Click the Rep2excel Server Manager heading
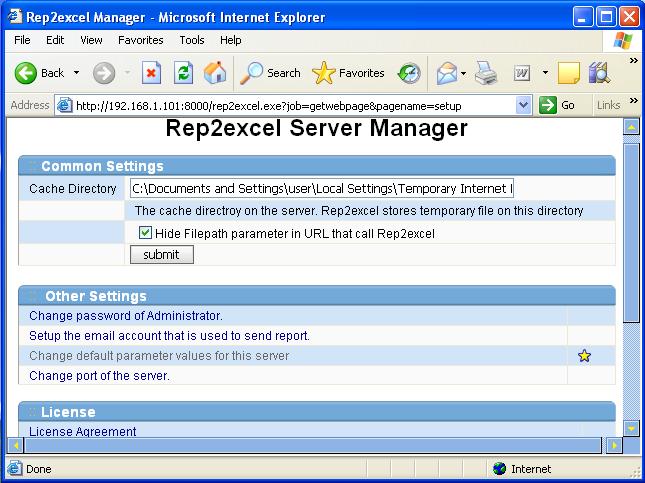Viewport: 645px width, 483px height. tap(316, 128)
